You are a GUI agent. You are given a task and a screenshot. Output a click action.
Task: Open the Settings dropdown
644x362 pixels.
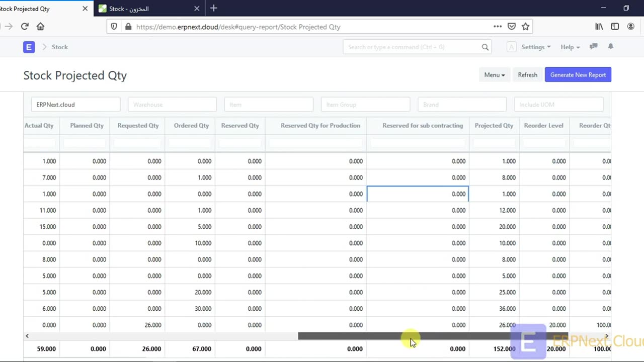536,47
